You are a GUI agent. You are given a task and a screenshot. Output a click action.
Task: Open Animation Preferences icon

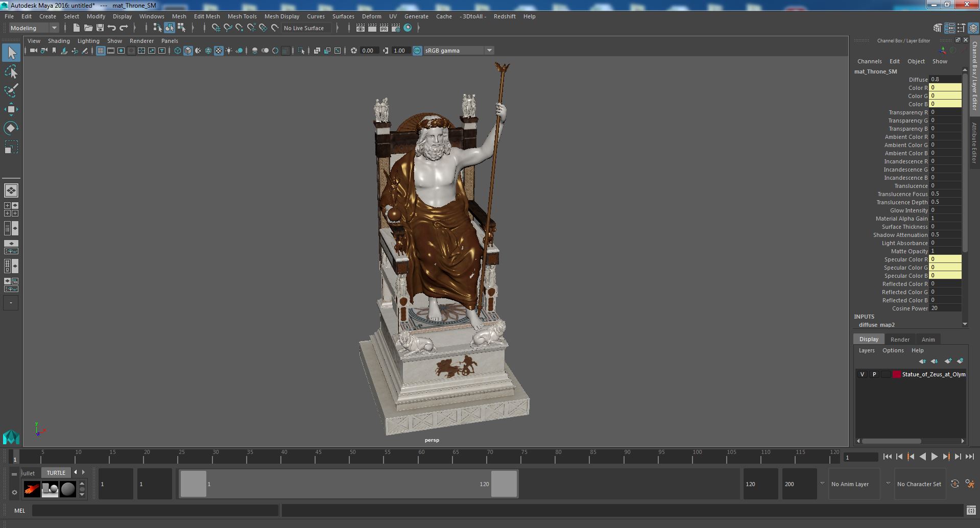970,484
